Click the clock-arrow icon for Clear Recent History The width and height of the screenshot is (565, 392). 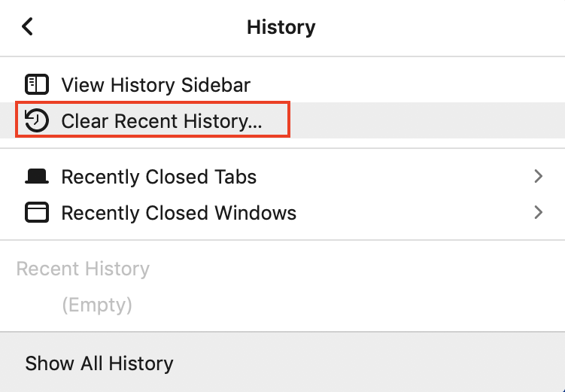36,120
